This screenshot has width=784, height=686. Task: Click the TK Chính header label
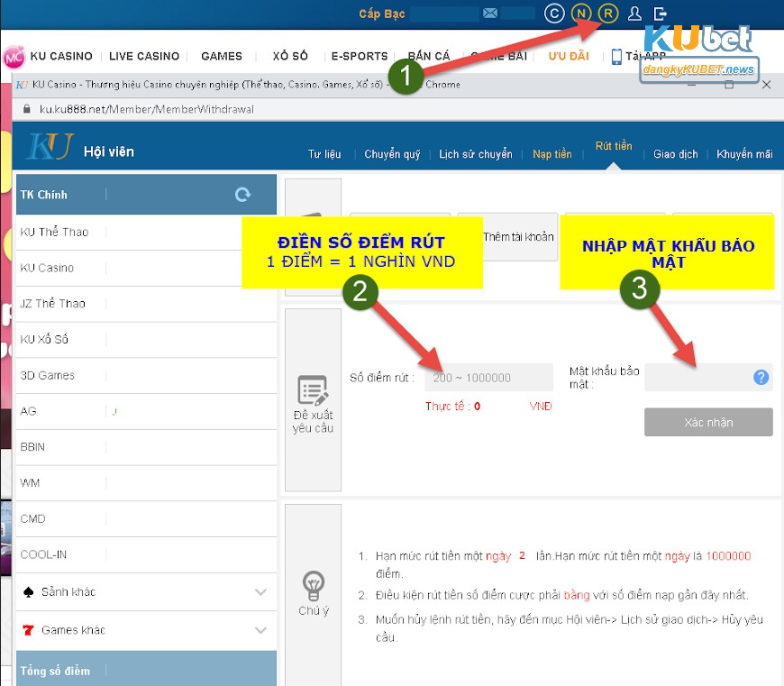tap(43, 195)
